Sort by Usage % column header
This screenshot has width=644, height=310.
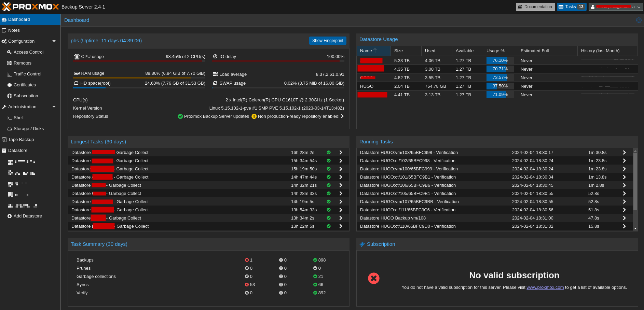tap(500, 51)
